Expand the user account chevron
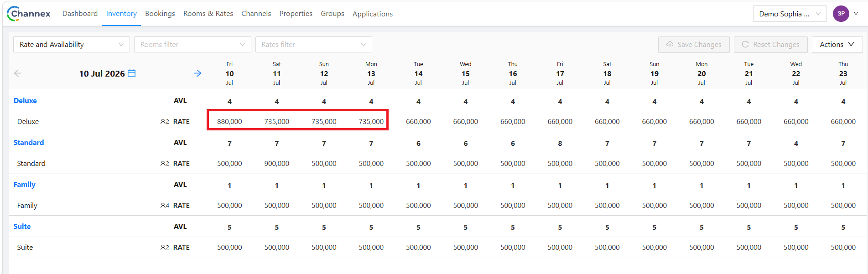The height and width of the screenshot is (274, 868). pos(856,14)
